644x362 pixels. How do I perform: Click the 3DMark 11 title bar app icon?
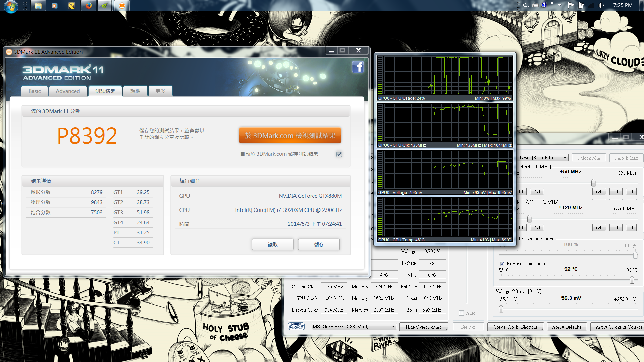tap(9, 52)
